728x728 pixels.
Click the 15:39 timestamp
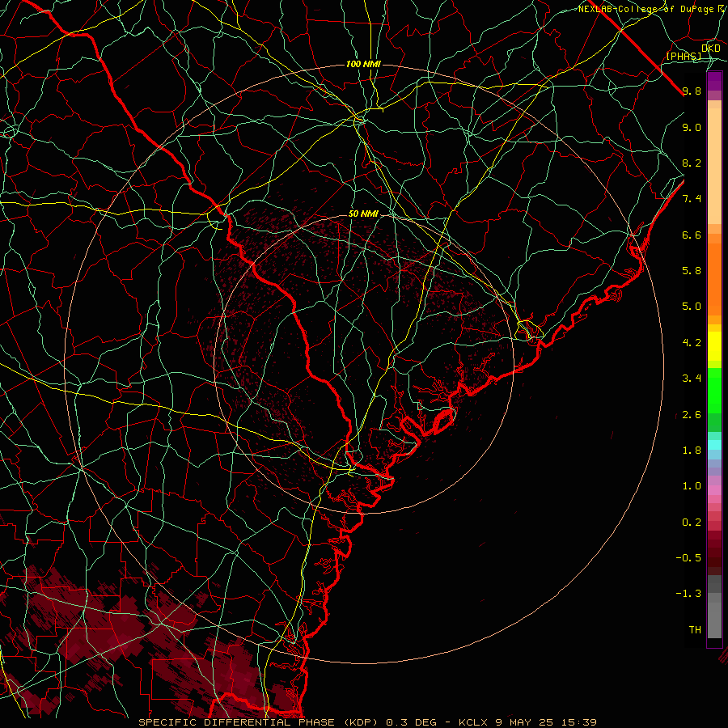[x=579, y=722]
